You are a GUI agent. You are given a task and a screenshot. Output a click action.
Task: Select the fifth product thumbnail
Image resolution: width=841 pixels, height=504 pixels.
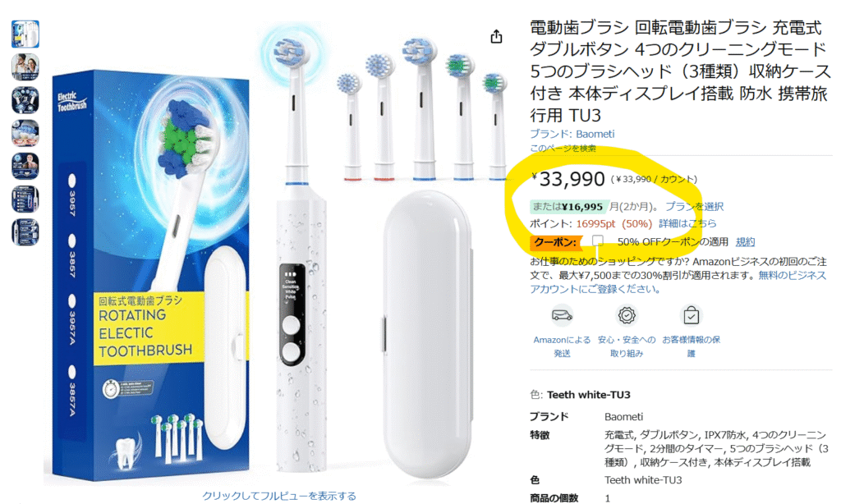(25, 166)
